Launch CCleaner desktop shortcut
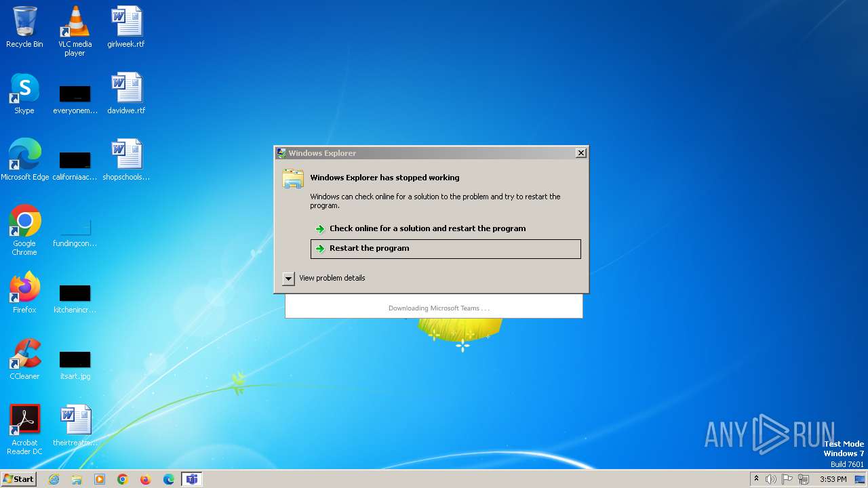The image size is (868, 488). (x=24, y=359)
